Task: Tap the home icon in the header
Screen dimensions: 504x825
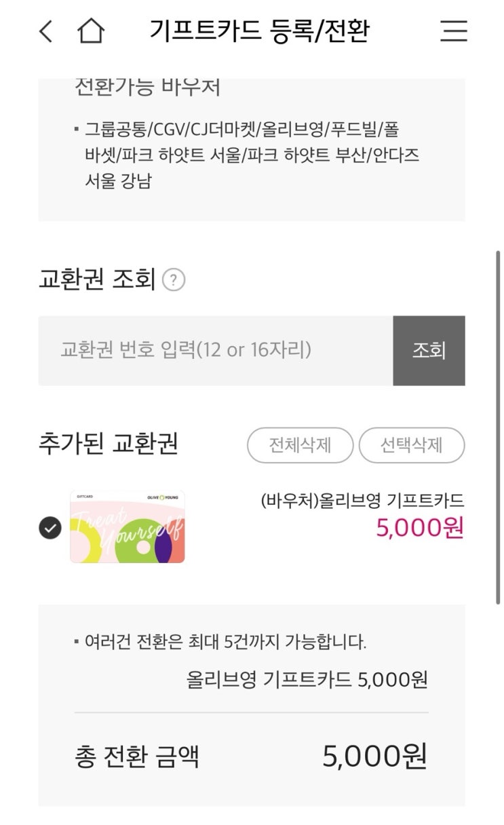Action: 90,31
